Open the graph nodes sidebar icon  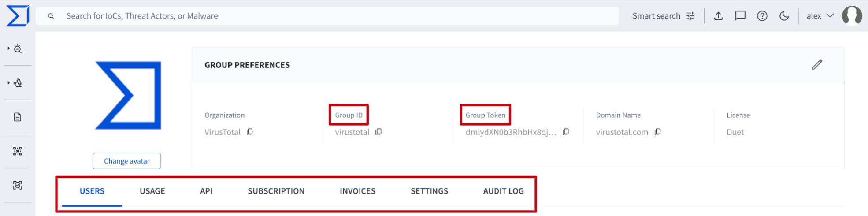pos(18,151)
